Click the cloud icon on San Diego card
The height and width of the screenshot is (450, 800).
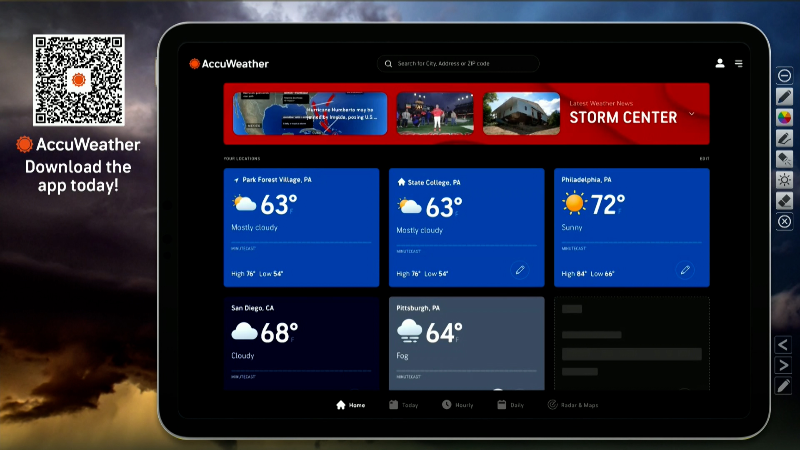click(x=244, y=332)
